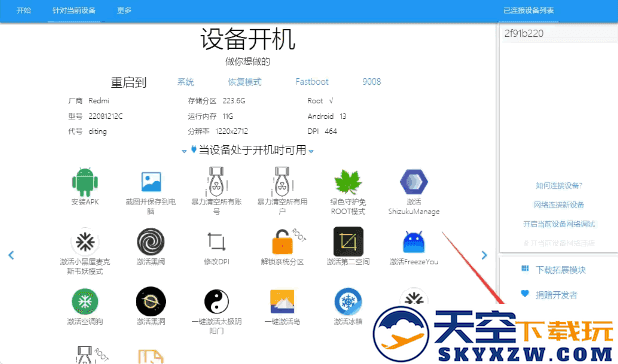Click the 设备开机 heading
The width and height of the screenshot is (618, 364).
(248, 39)
